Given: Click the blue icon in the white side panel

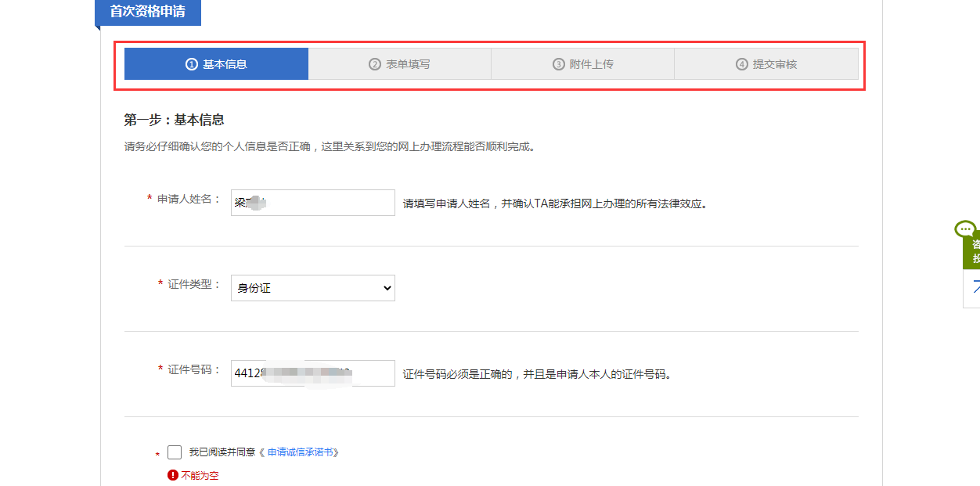Looking at the screenshot, I should pos(975,286).
